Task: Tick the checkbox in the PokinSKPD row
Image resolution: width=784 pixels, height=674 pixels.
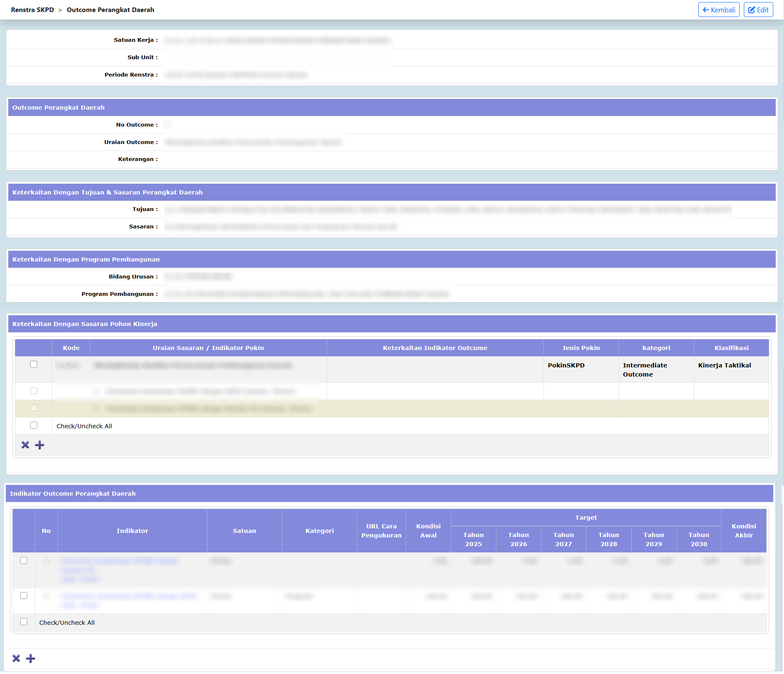Action: tap(34, 365)
